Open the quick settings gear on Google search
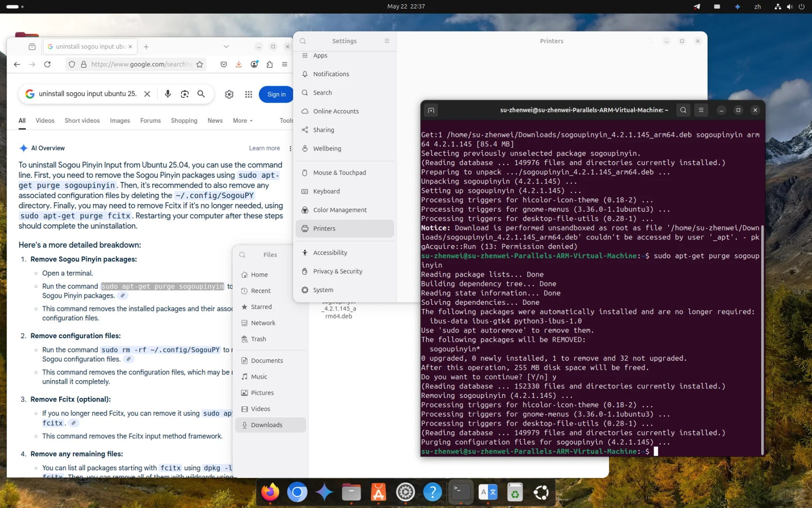Image resolution: width=812 pixels, height=508 pixels. pyautogui.click(x=229, y=94)
